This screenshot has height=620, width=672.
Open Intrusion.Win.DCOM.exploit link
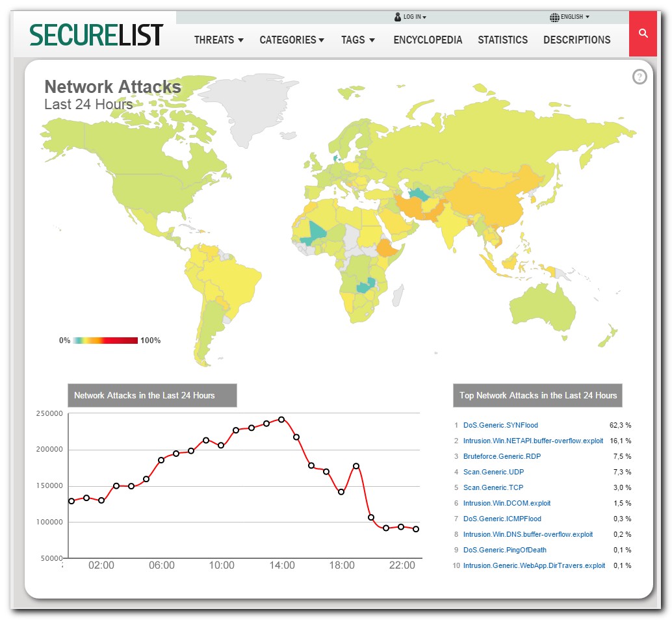[x=507, y=503]
